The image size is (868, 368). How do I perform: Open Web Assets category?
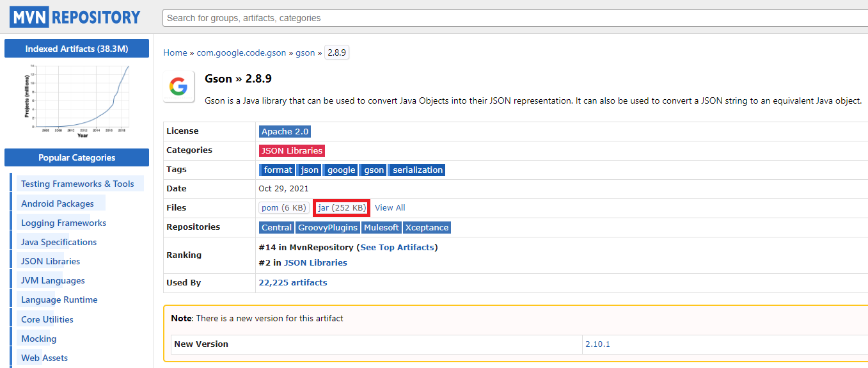(x=45, y=358)
